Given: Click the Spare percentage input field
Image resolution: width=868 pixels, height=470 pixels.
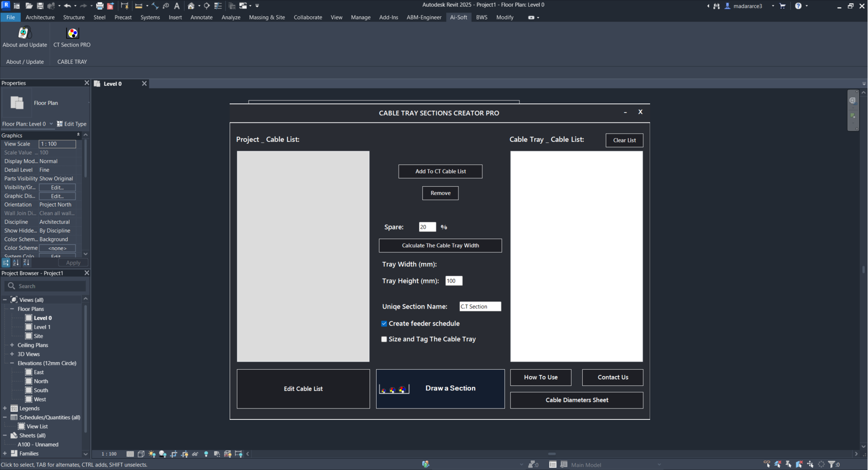Looking at the screenshot, I should (x=427, y=227).
